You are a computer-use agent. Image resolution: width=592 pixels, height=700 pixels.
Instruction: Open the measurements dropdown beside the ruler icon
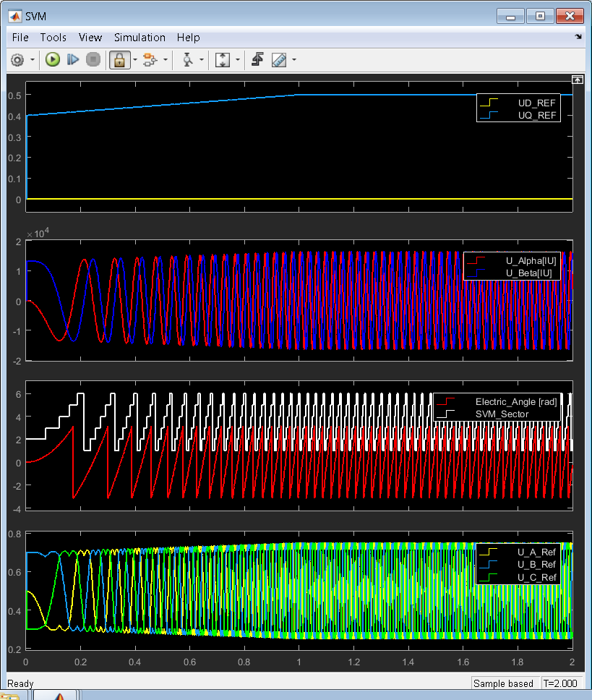[x=293, y=60]
